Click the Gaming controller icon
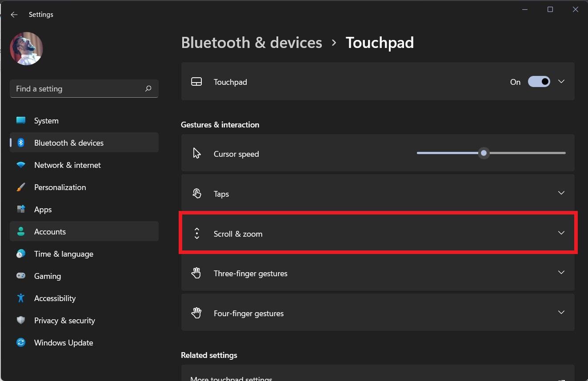The width and height of the screenshot is (588, 381). [x=21, y=276]
